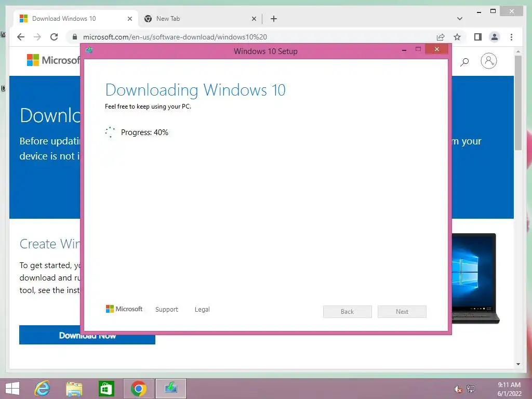The width and height of the screenshot is (532, 399).
Task: Click the Legal link in setup
Action: tap(202, 310)
